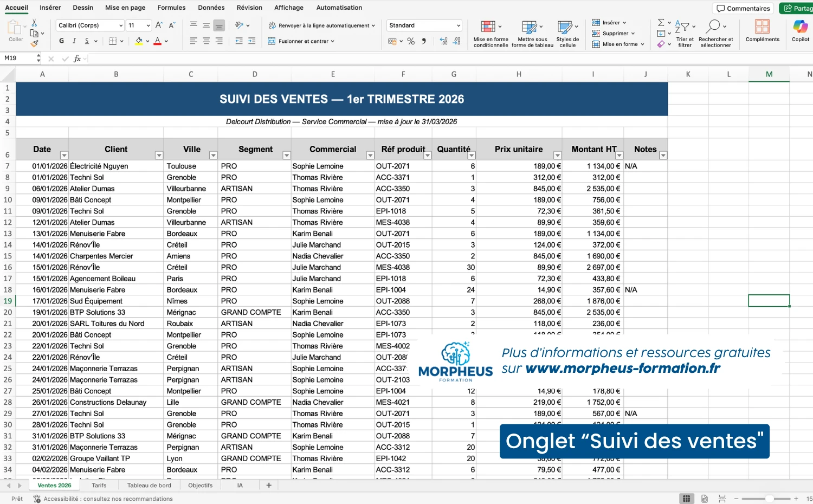Viewport: 813px width, 504px height.
Task: Click Mettre sous forme de tableau
Action: 532,34
